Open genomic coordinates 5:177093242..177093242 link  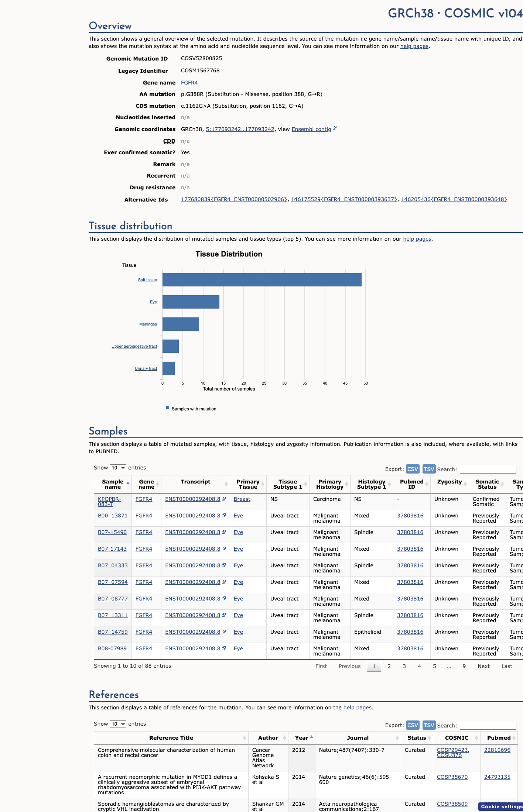240,129
